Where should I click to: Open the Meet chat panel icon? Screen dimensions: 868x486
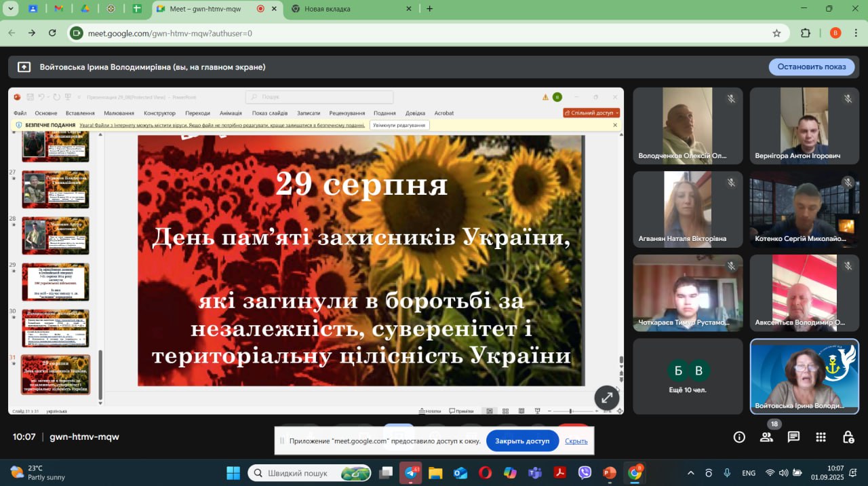coord(793,437)
